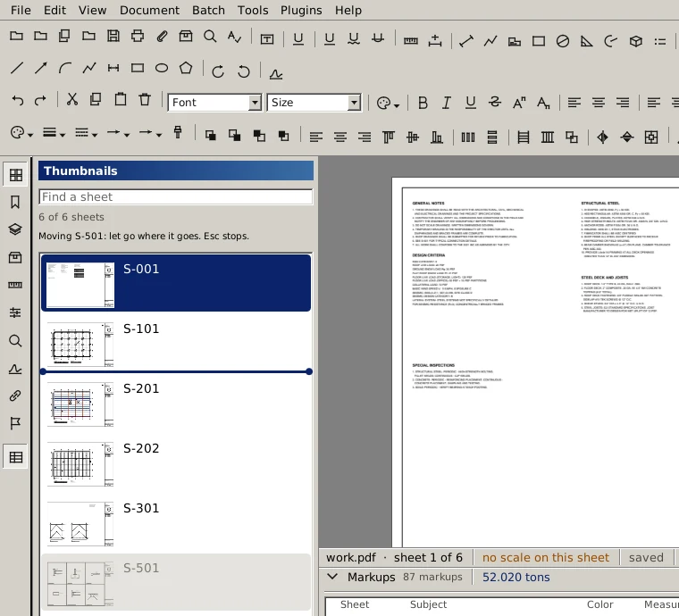The image size is (679, 616).
Task: Click the Rotate Counterclockwise icon
Action: (x=244, y=71)
